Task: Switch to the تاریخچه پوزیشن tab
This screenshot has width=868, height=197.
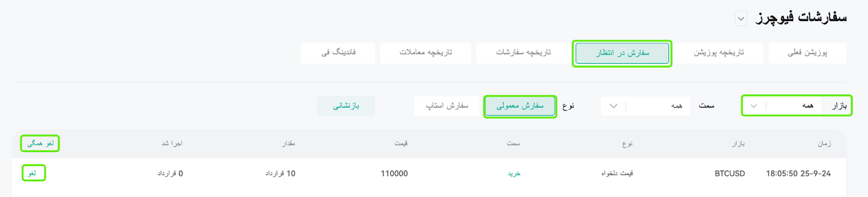Action: pos(719,53)
